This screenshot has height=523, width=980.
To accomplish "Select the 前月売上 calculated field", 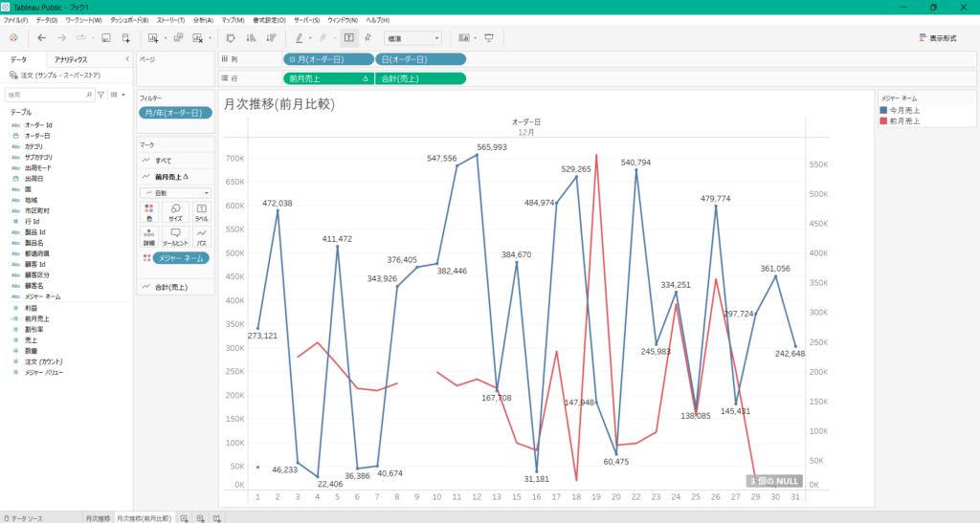I will pyautogui.click(x=37, y=318).
